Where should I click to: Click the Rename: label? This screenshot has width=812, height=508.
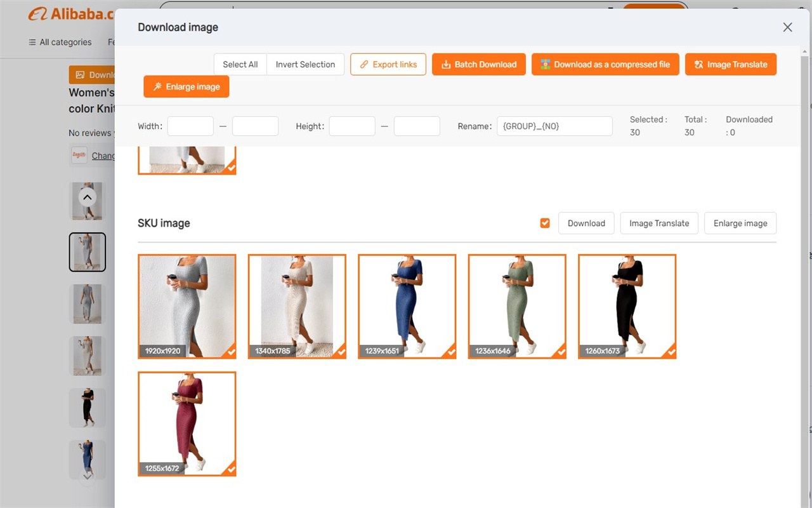[x=475, y=126]
